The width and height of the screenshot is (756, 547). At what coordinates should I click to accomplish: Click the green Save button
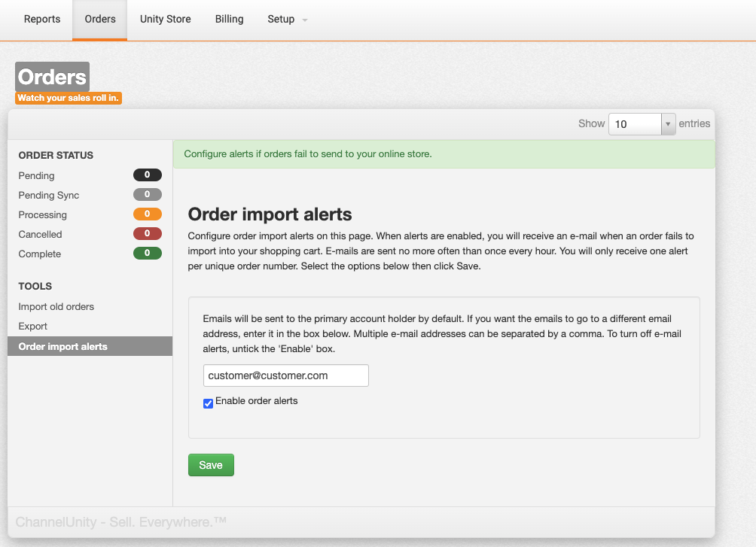(211, 465)
